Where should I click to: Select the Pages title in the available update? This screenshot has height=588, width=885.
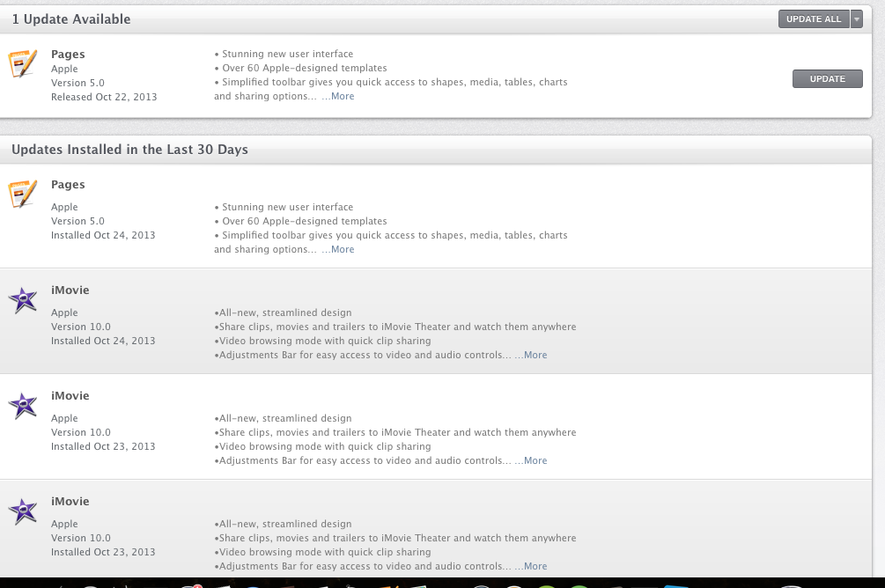click(68, 55)
